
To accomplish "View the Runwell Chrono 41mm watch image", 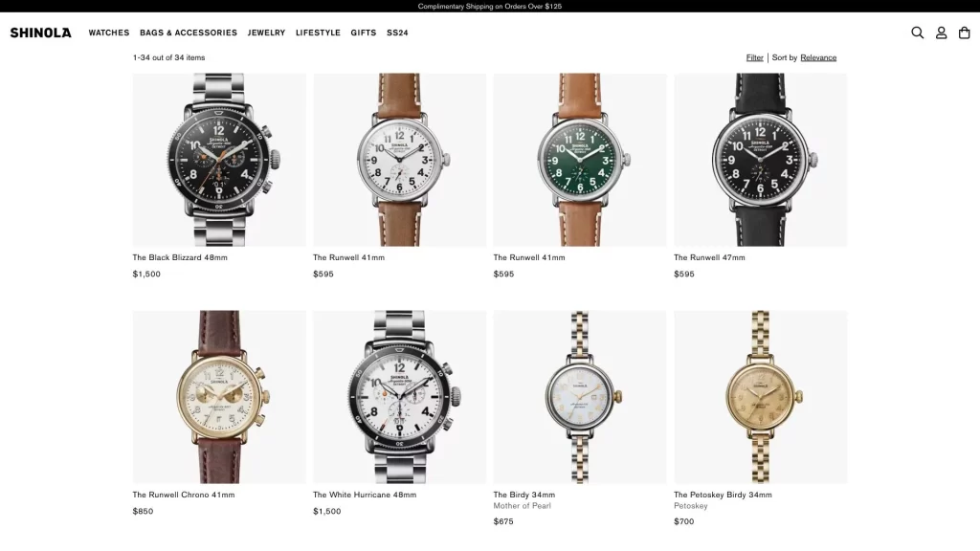I will 219,397.
